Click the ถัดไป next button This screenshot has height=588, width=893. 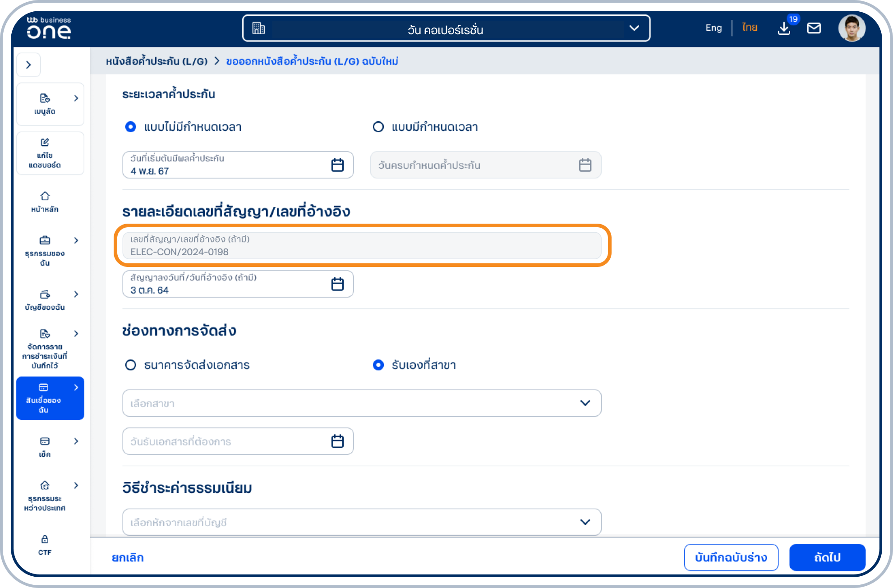coord(827,557)
